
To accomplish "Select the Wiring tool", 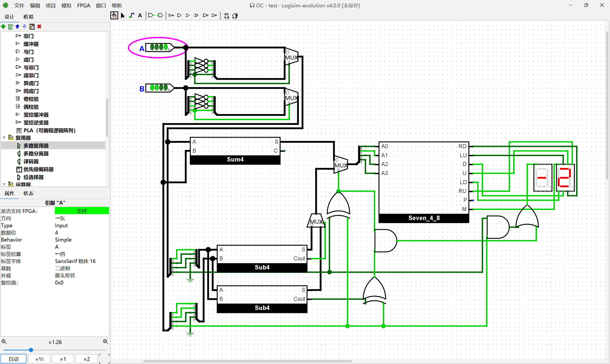I will tap(132, 15).
